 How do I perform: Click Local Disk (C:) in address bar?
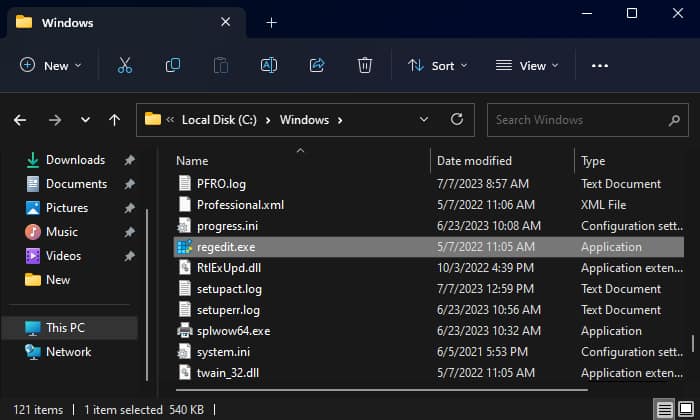219,120
